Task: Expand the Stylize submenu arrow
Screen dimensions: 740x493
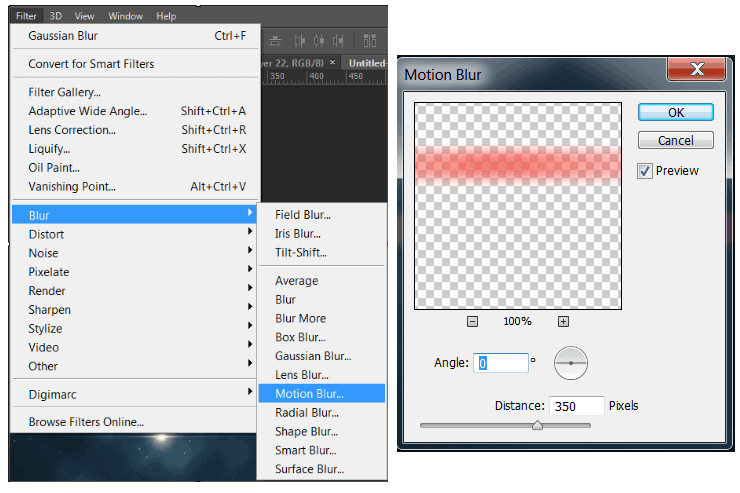Action: point(250,326)
